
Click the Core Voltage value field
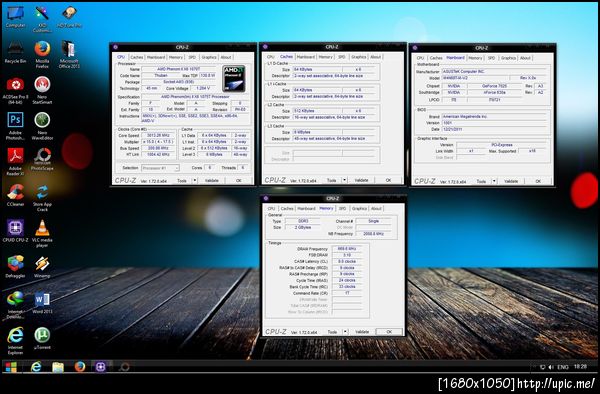coord(203,88)
